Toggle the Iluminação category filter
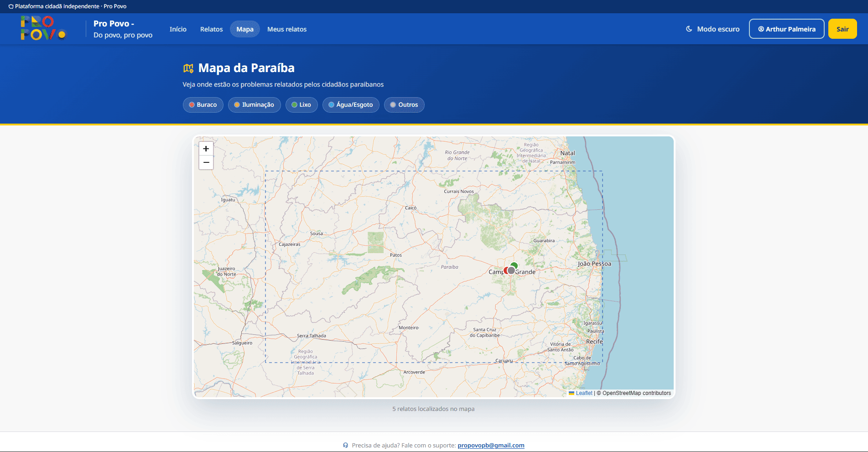This screenshot has width=868, height=452. tap(254, 105)
